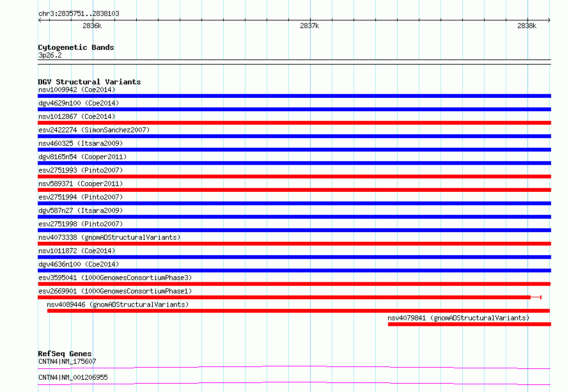569x392 pixels.
Task: Select variant label nsv1009942 (Coe2014)
Action: tap(77, 90)
